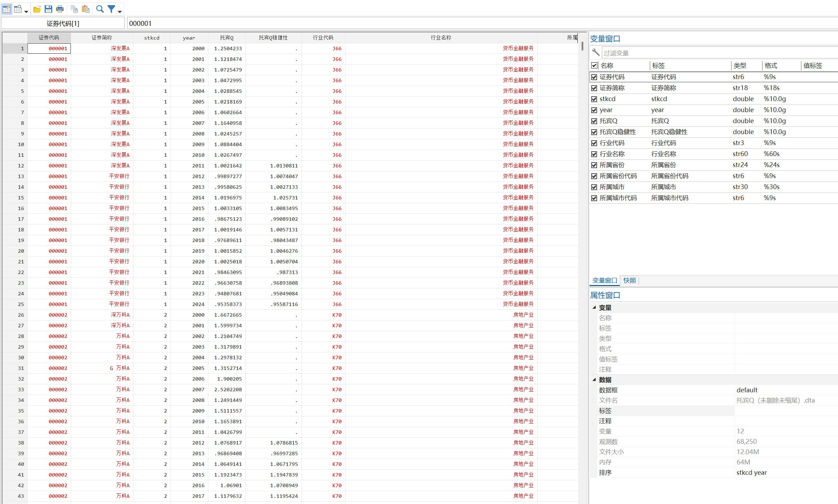Switch to the 快照 tab
The image size is (838, 504).
click(x=629, y=281)
